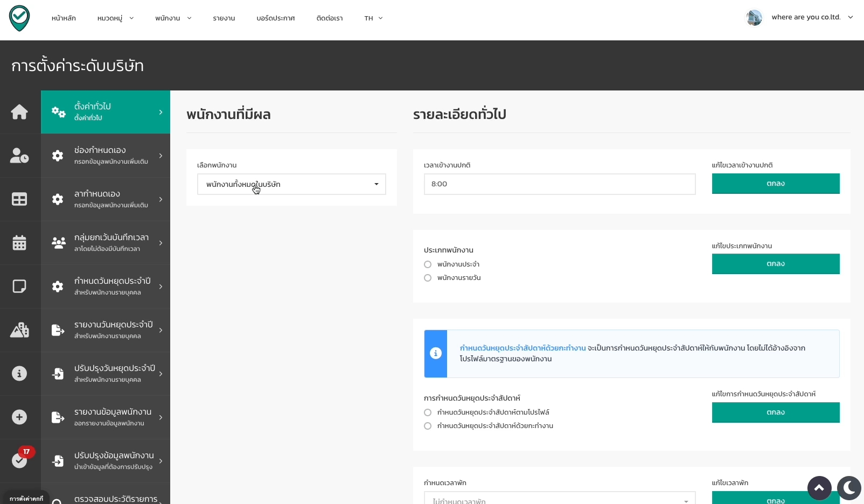Image resolution: width=864 pixels, height=504 pixels.
Task: Choose กำหนดวันหยุดประจำสัปดาห์ตามโปรไฟล์ radio
Action: tap(428, 412)
